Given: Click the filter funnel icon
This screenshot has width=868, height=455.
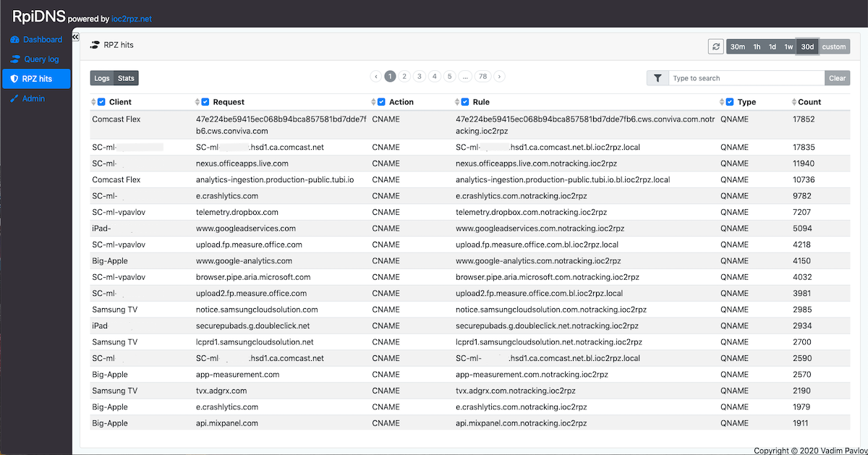Looking at the screenshot, I should (657, 78).
